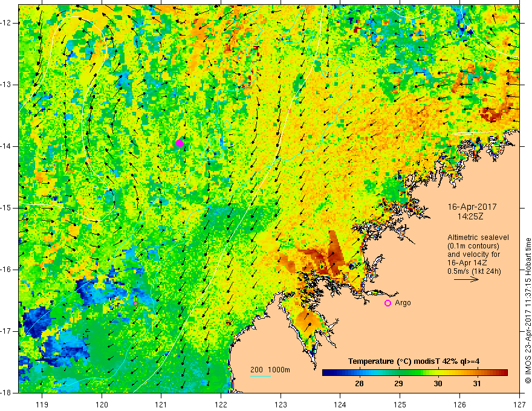Click the longitude axis label "119"
532x411 pixels.
pos(42,404)
